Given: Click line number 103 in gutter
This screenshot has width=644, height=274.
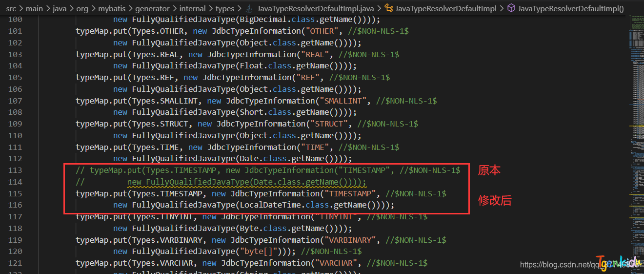Looking at the screenshot, I should tap(15, 54).
